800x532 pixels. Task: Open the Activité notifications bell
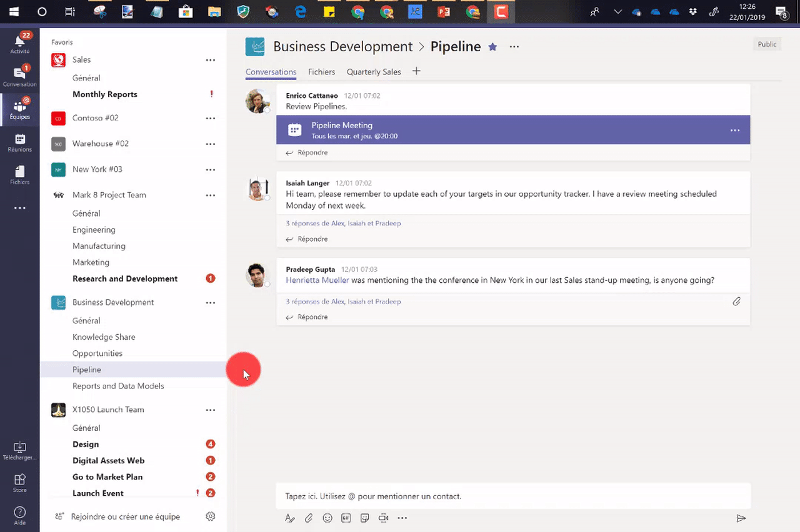point(20,42)
